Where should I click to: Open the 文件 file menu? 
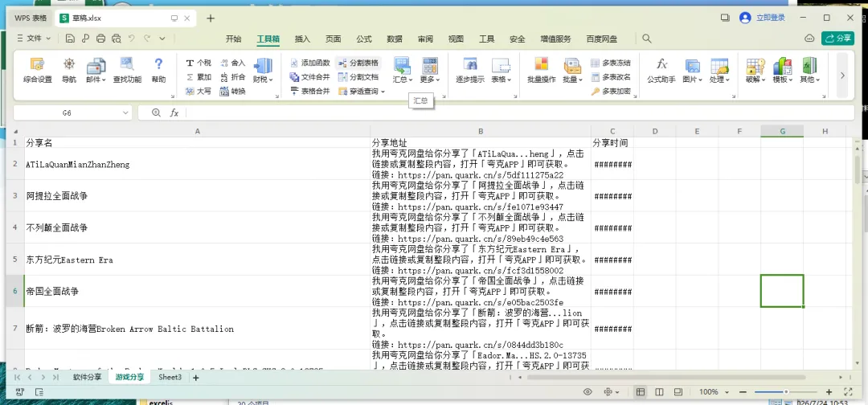tap(35, 39)
